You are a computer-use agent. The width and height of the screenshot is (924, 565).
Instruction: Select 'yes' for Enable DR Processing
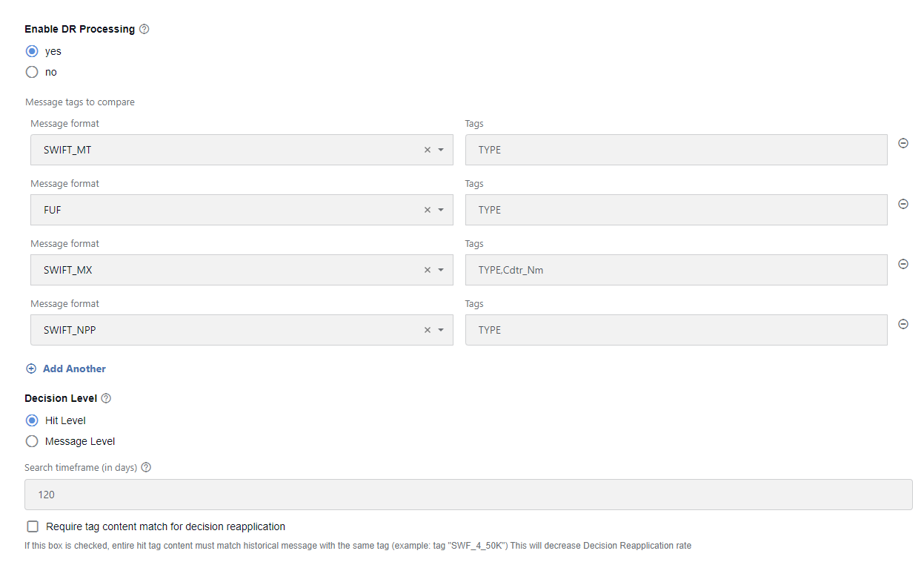pos(32,51)
